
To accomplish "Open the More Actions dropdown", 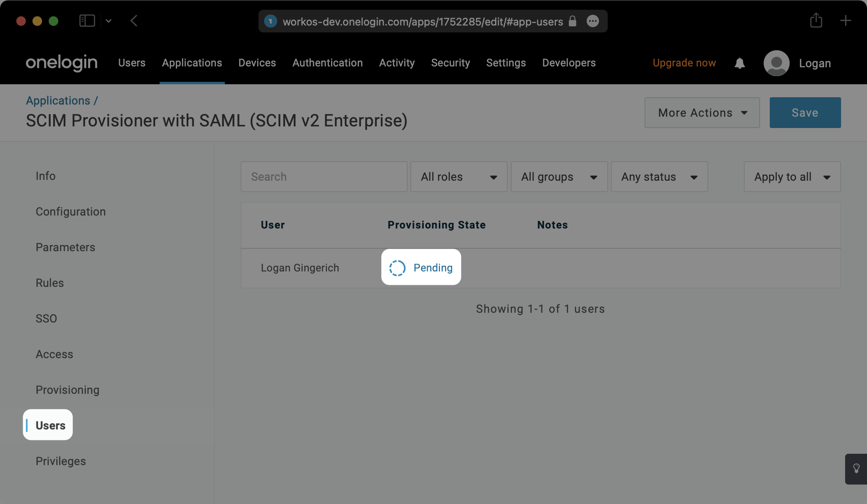I will (702, 113).
